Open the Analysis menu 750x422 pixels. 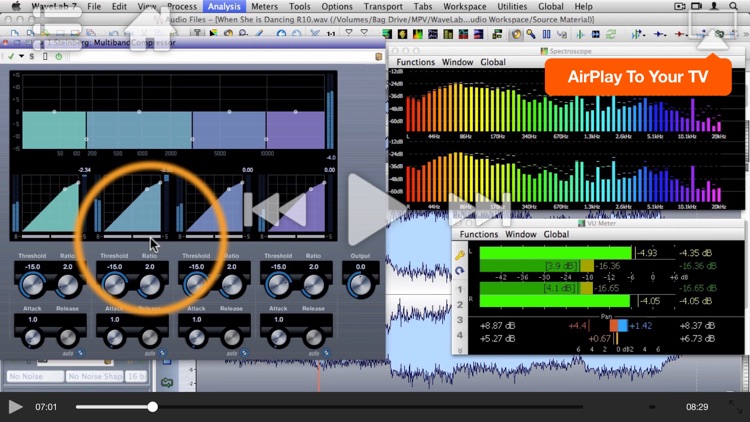(x=224, y=6)
